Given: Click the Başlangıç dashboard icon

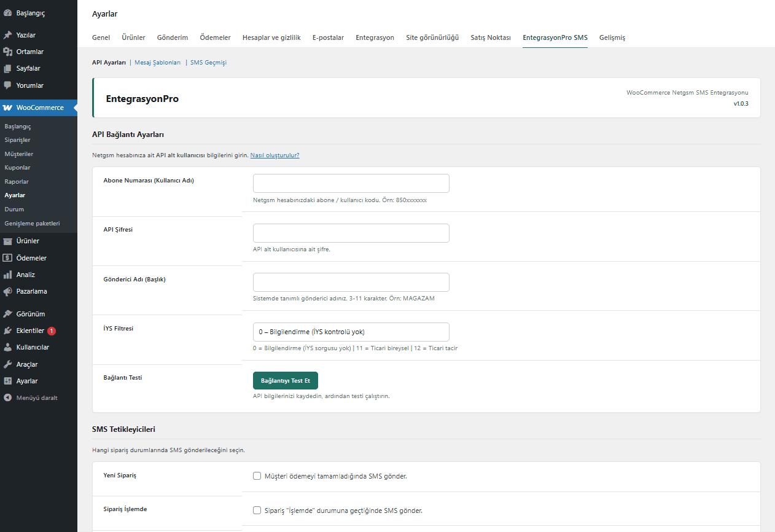Looking at the screenshot, I should 7,12.
